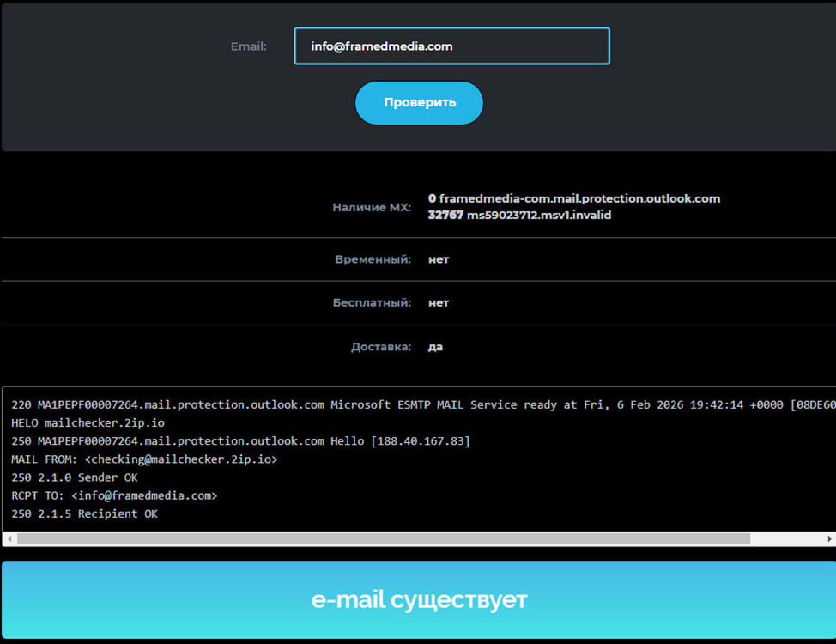Click the log line with 'Hello [188.40.167.83]'
Screen dimensions: 836x644
click(240, 441)
